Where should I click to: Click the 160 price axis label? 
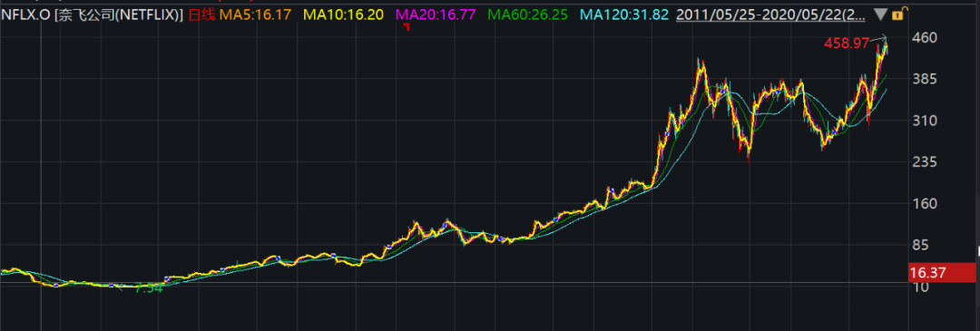(x=925, y=204)
